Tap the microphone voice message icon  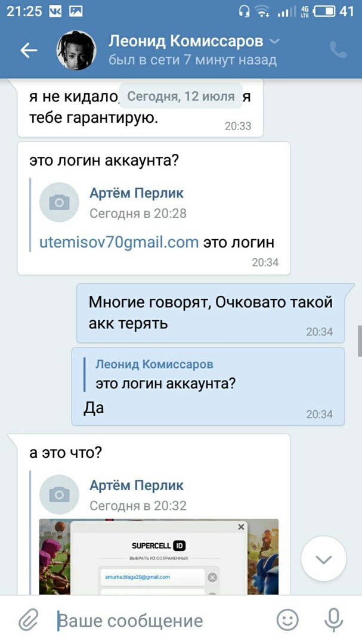tap(333, 620)
